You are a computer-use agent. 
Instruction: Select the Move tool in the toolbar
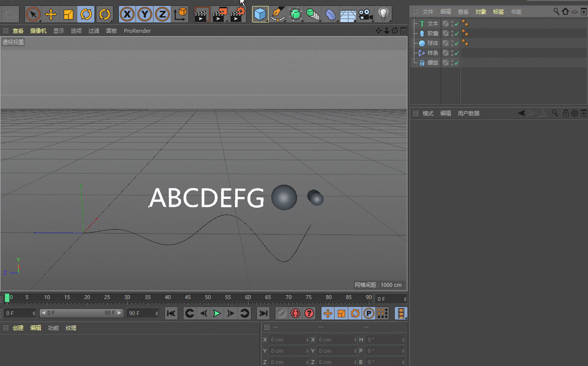(x=51, y=14)
